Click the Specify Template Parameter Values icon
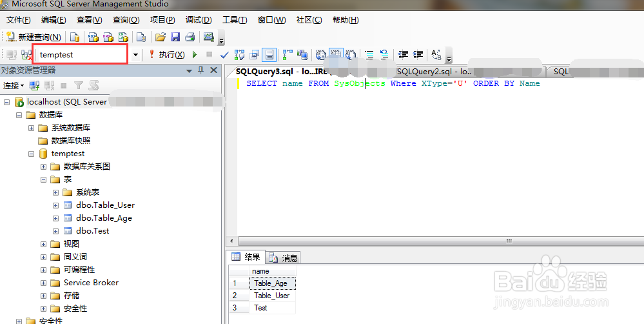The width and height of the screenshot is (644, 324). [x=436, y=55]
